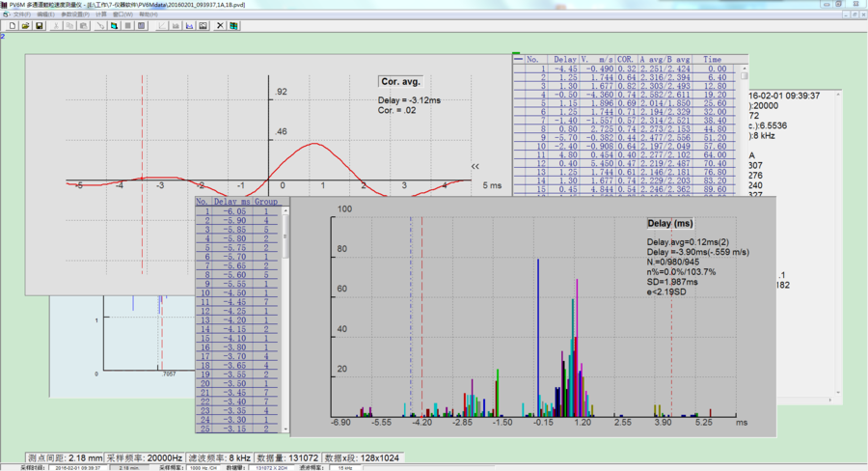Select group table row 25 with delay -3.15

pos(238,429)
